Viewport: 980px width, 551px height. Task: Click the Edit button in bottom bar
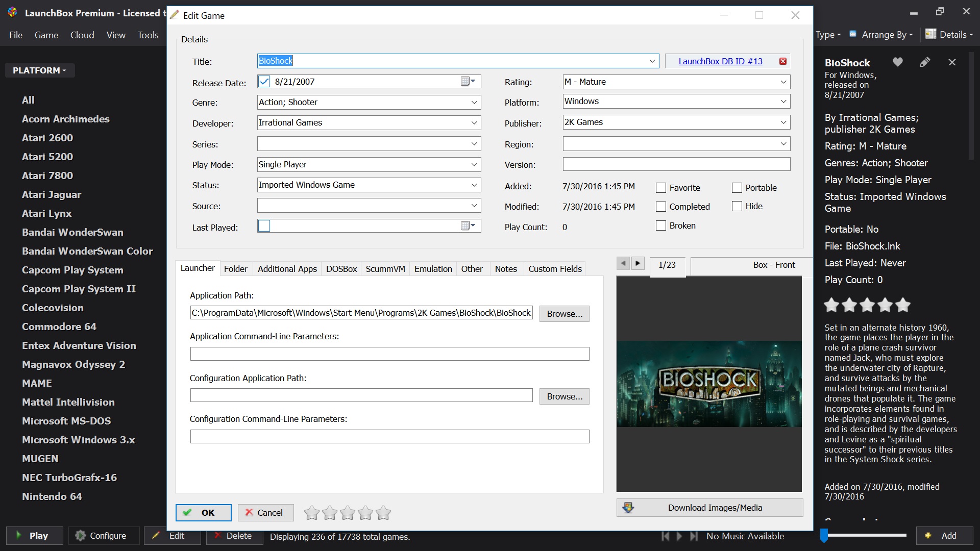point(173,536)
